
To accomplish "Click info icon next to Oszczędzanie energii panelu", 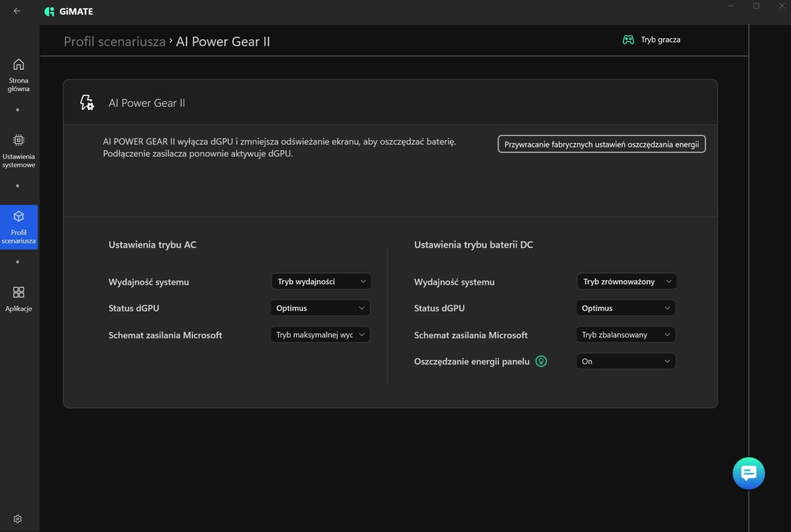I will (x=541, y=361).
